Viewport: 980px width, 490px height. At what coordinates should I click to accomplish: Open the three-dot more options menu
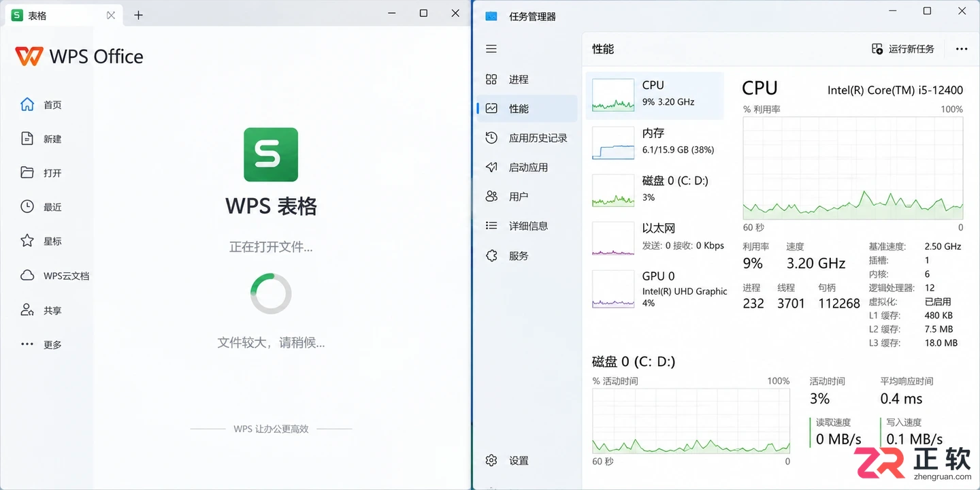coord(962,49)
